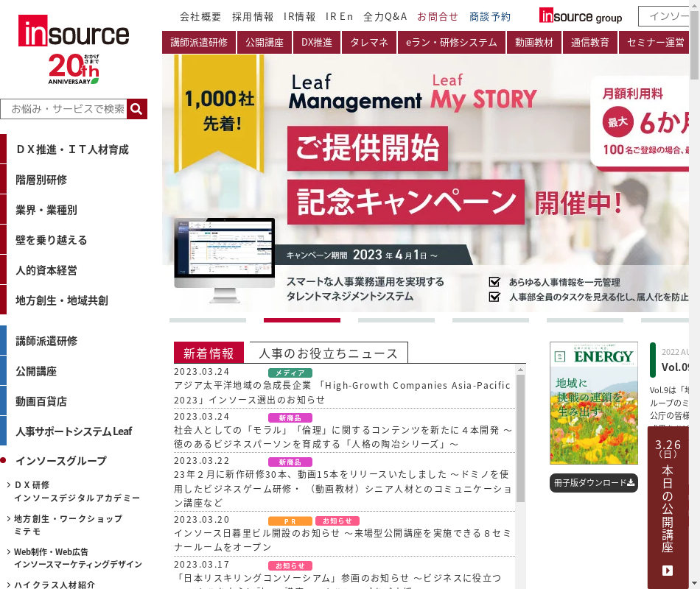Open 全力Q&A link

point(385,17)
